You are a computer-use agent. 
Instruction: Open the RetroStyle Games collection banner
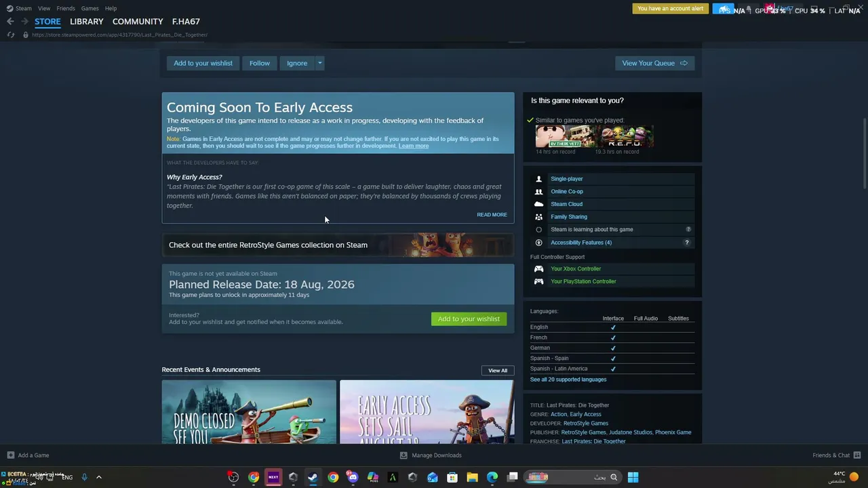(338, 245)
